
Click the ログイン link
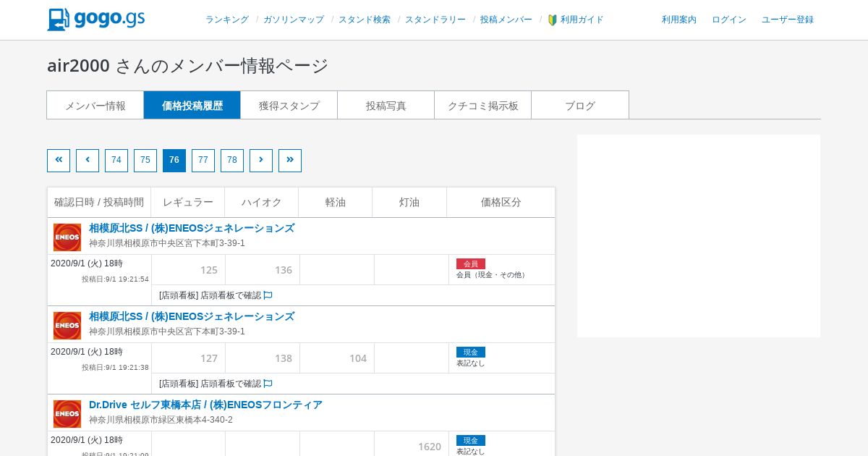pyautogui.click(x=729, y=20)
